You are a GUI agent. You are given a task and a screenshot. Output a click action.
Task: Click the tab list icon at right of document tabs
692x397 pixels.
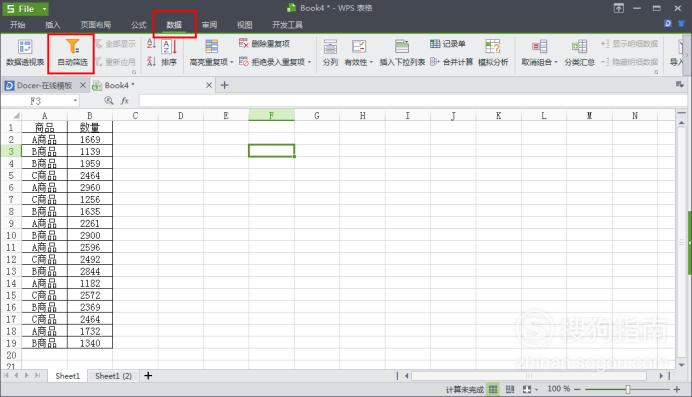(x=680, y=84)
